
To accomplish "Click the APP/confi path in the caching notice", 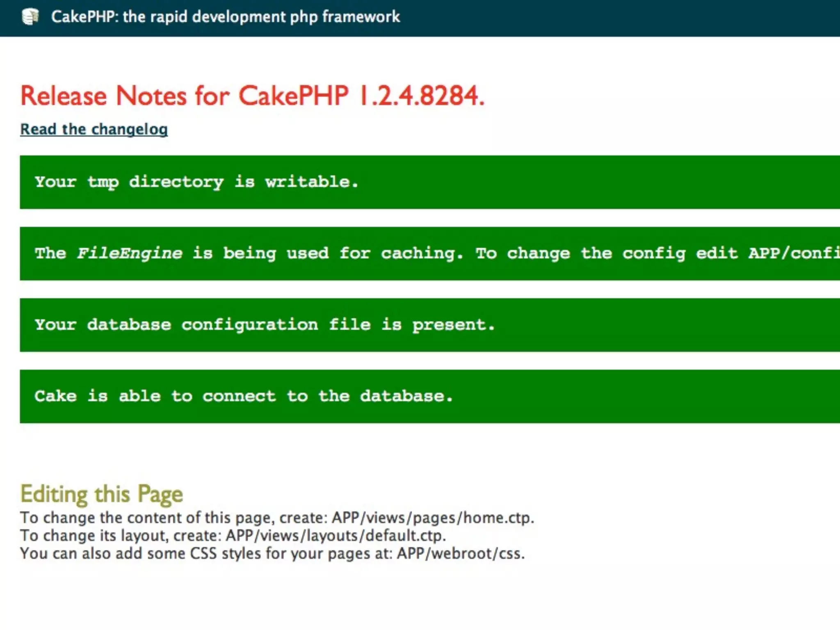I will point(794,253).
